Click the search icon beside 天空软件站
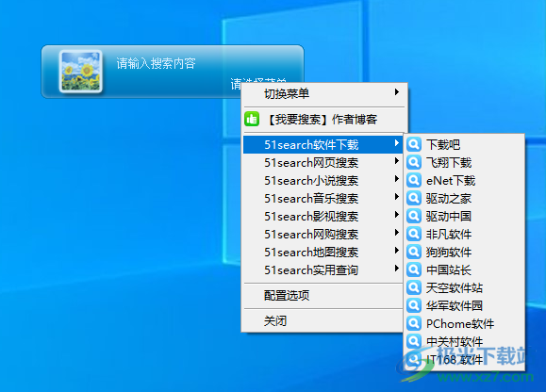Screen dimensions: 546x392 414,287
